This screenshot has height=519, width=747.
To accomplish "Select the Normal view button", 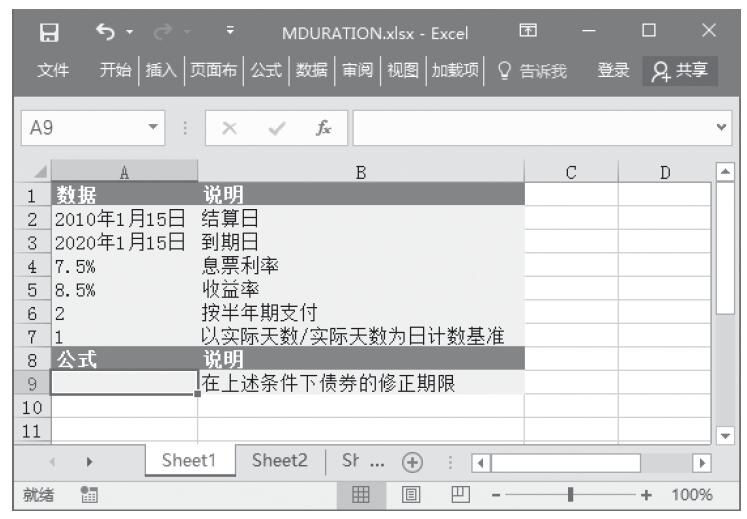I will tap(359, 495).
